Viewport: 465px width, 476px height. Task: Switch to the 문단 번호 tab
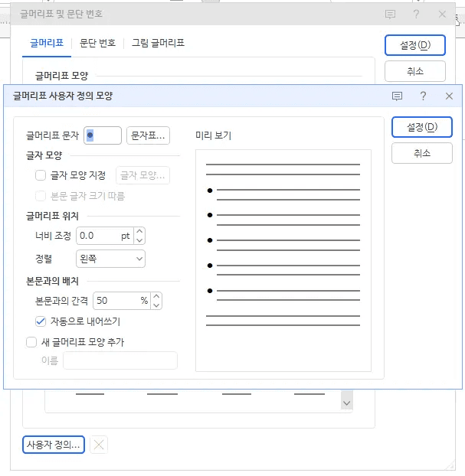tap(97, 43)
